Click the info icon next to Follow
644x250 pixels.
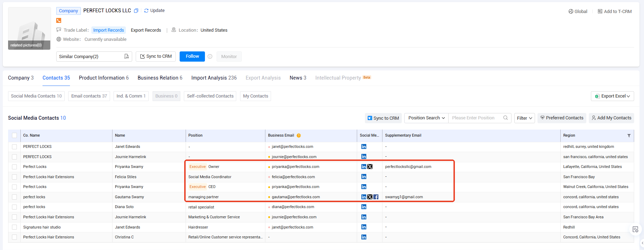(x=210, y=57)
